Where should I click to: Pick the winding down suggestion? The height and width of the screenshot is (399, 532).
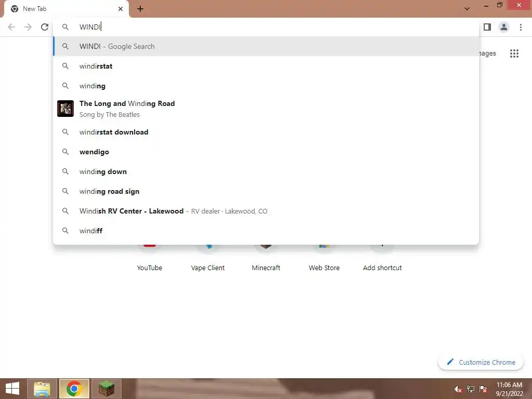point(266,171)
